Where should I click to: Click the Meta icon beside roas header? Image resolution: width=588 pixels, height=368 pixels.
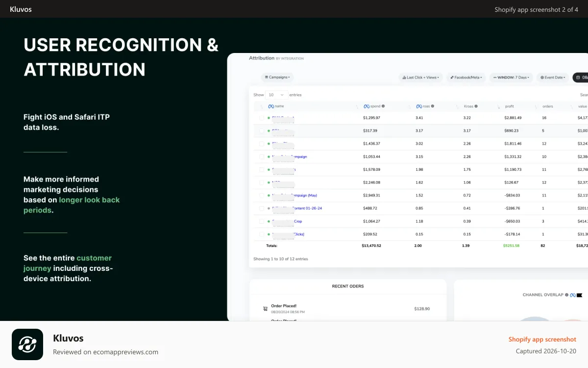click(x=419, y=106)
